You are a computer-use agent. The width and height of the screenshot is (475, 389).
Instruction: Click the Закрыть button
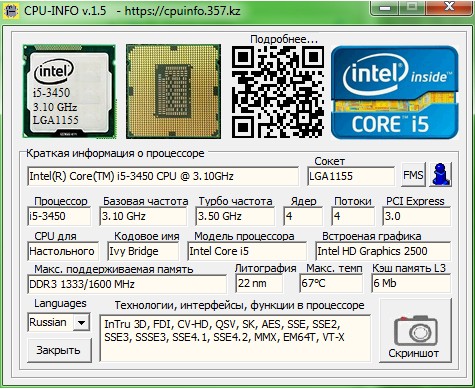pos(59,350)
